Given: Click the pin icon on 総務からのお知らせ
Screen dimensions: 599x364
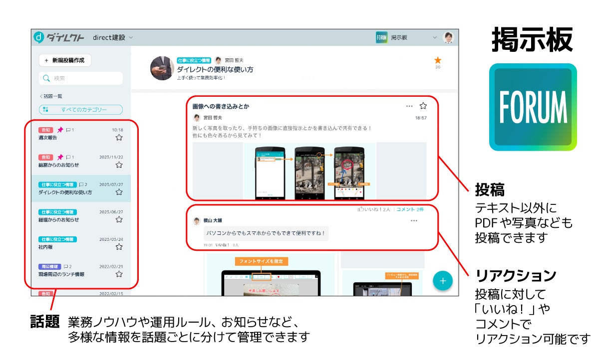Looking at the screenshot, I should pos(60,157).
